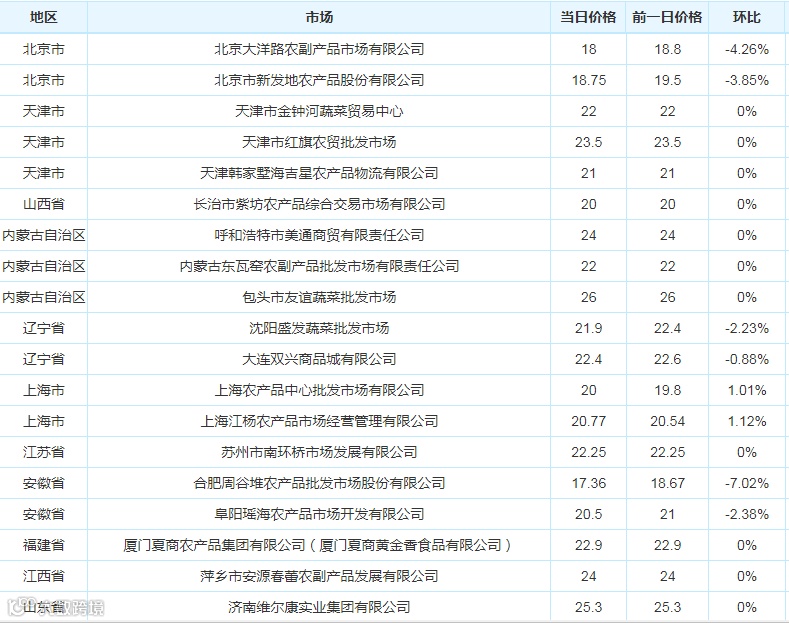This screenshot has height=623, width=789.
Task: Click 江苏省 region cell
Action: pos(43,452)
